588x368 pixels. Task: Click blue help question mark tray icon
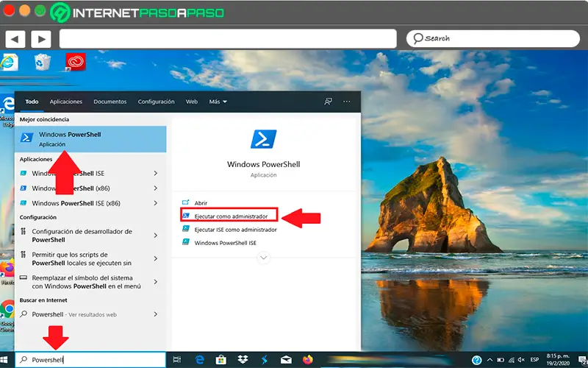click(x=476, y=360)
